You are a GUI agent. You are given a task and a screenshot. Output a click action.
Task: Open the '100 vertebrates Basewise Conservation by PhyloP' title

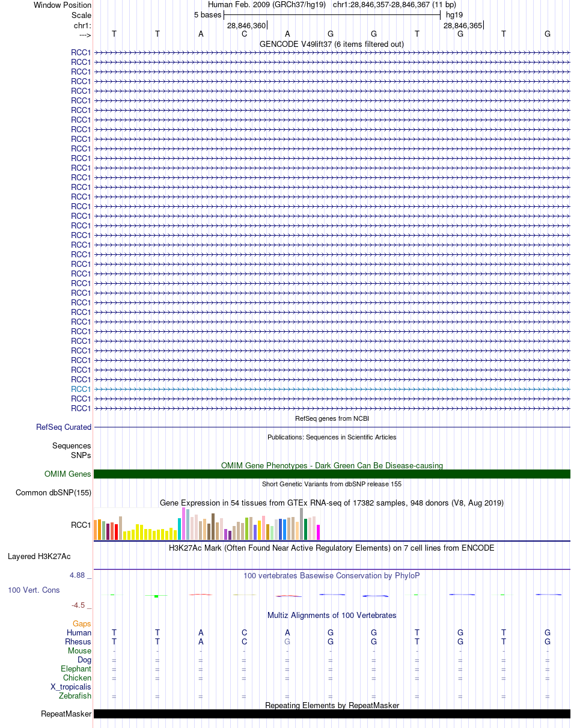tap(332, 576)
